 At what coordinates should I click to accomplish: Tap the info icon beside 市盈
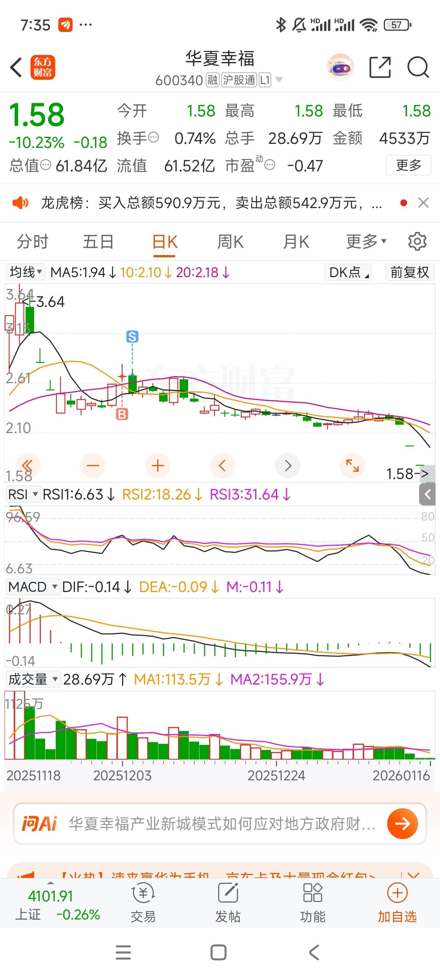click(x=270, y=165)
